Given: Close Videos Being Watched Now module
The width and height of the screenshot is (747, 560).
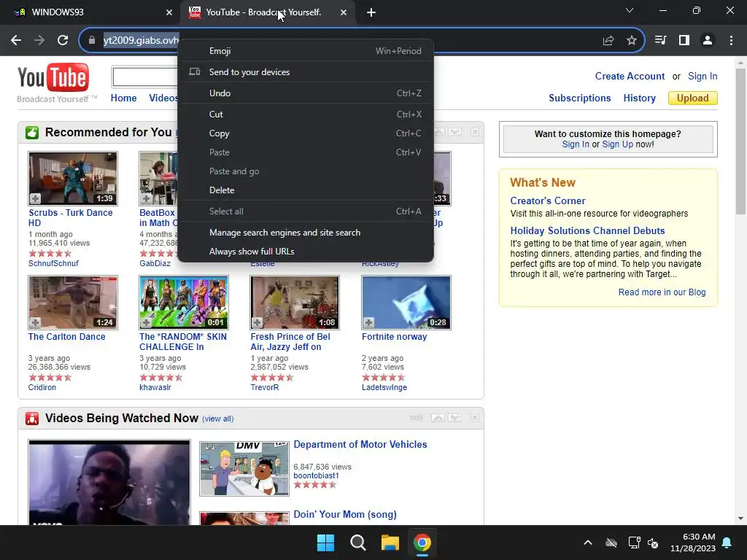Looking at the screenshot, I should point(474,418).
